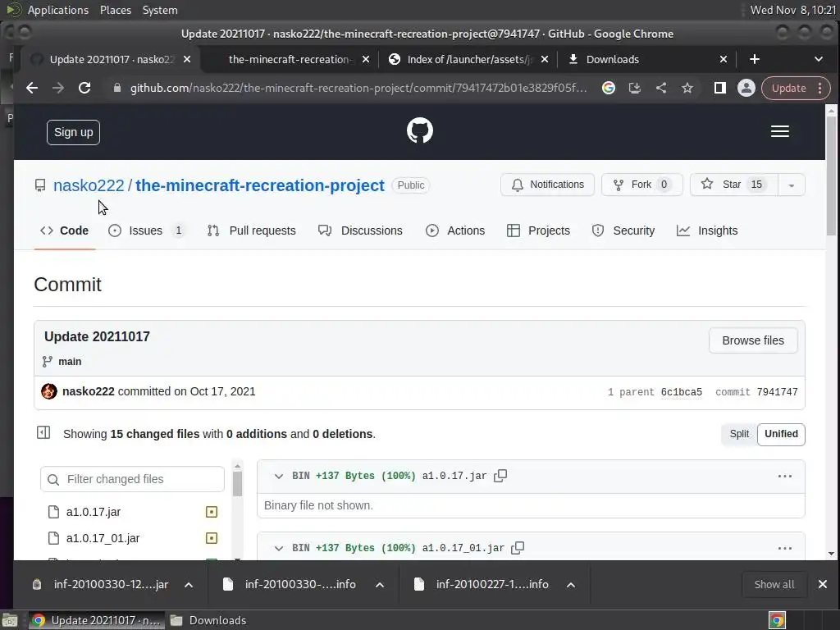Open the Places menu
Viewport: 840px width, 630px height.
point(115,10)
